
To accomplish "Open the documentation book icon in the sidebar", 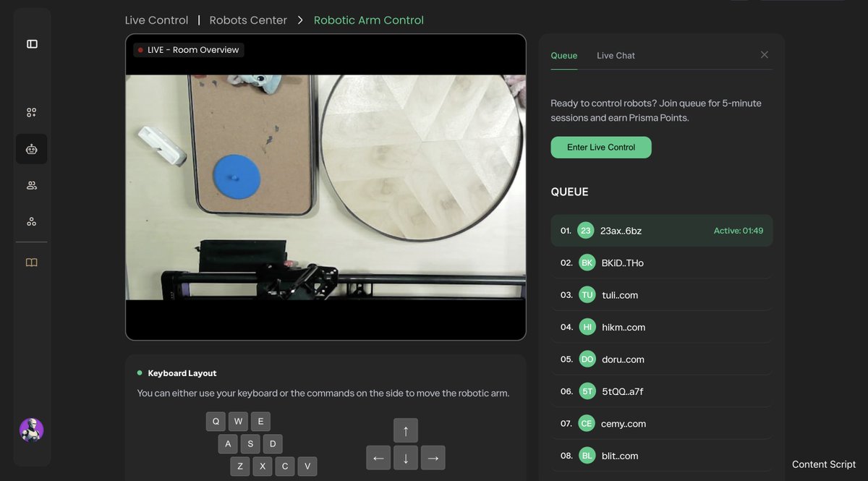I will (x=31, y=262).
